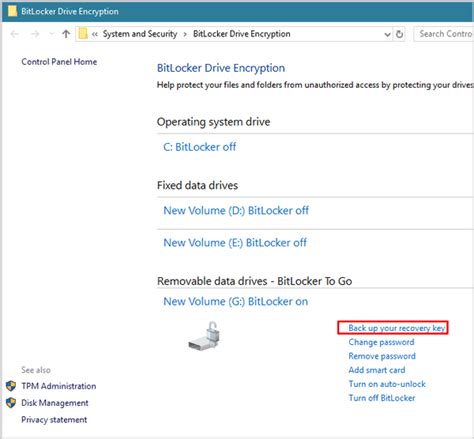Image resolution: width=474 pixels, height=439 pixels.
Task: Click the Back navigation arrow
Action: click(15, 34)
